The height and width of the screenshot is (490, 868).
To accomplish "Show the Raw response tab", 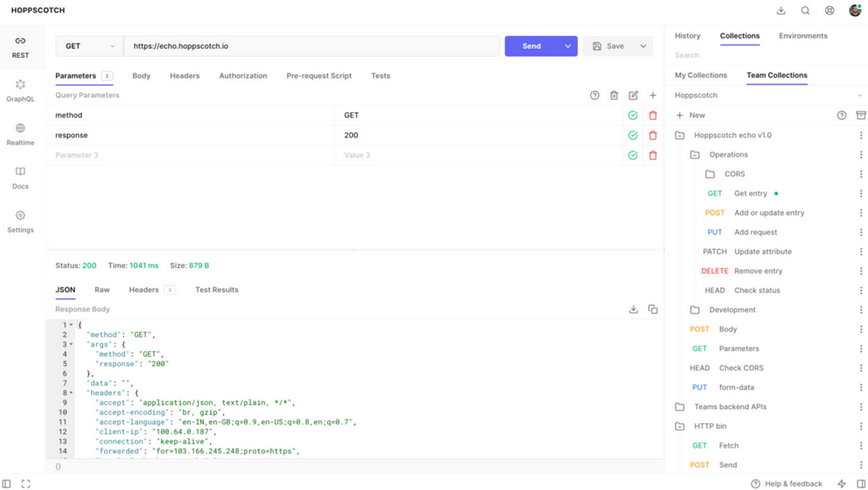I will point(102,290).
